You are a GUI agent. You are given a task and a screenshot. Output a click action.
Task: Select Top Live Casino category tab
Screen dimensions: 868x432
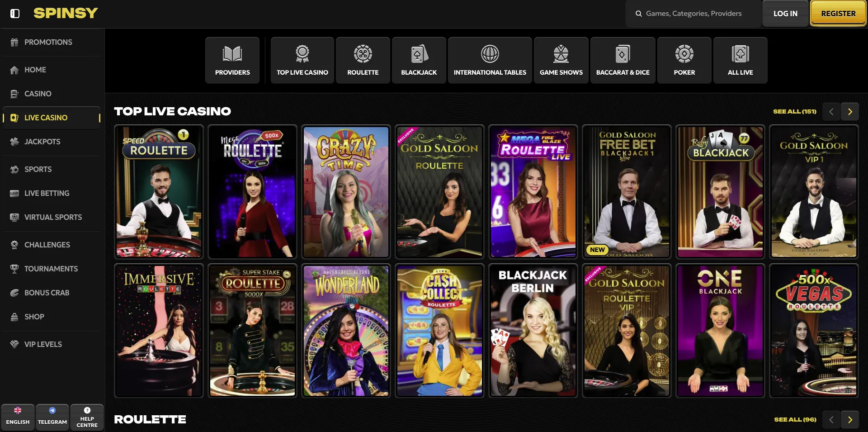point(302,60)
